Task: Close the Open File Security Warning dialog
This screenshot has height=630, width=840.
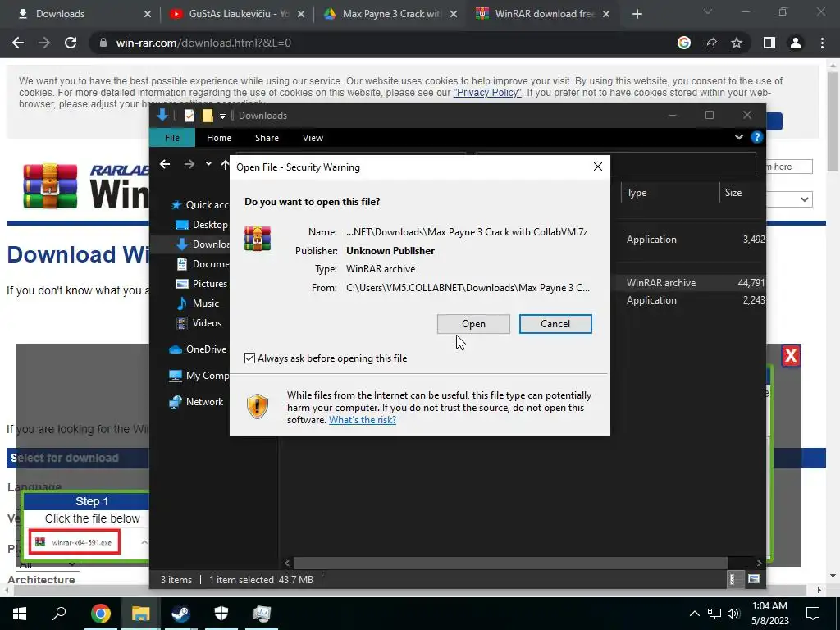Action: pyautogui.click(x=597, y=167)
